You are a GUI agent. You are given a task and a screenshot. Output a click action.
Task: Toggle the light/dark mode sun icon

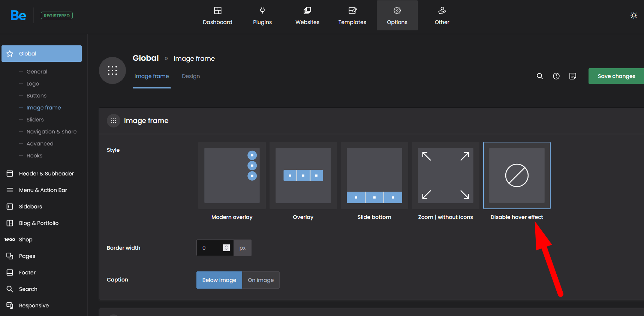point(634,15)
